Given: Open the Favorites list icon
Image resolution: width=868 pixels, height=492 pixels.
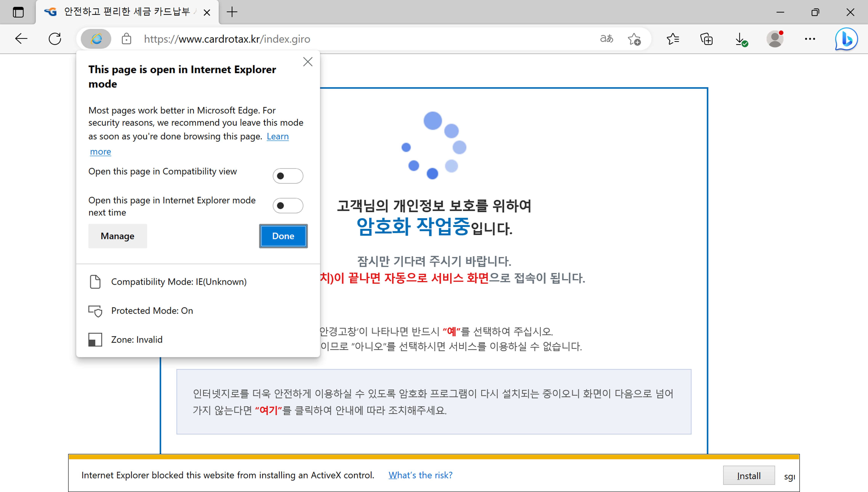Looking at the screenshot, I should (x=673, y=39).
